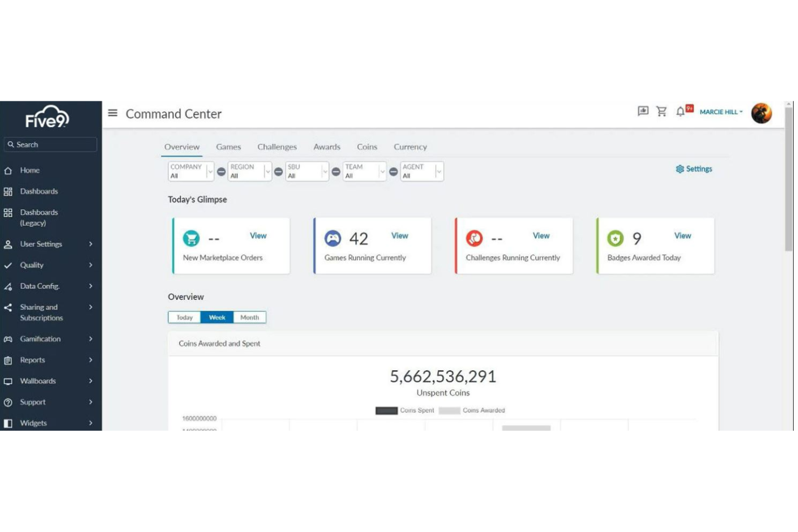This screenshot has height=532, width=798.
Task: Open the Currency tab
Action: [x=410, y=147]
